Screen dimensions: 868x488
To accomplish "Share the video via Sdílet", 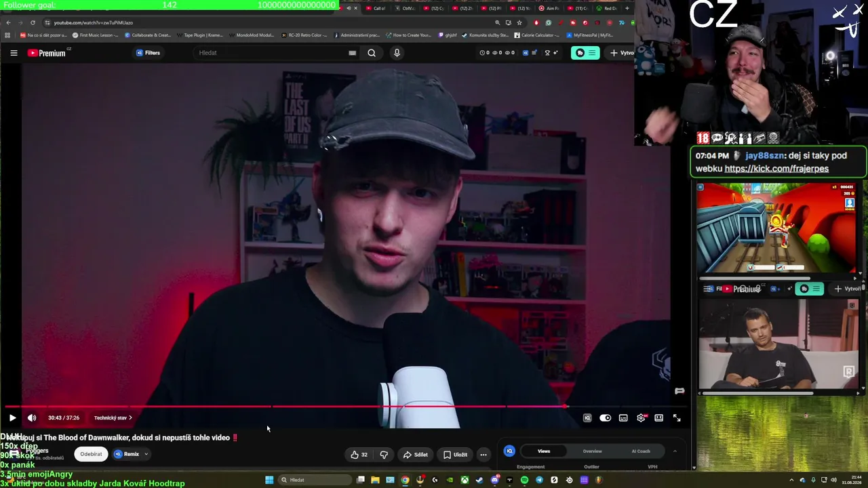I will (416, 455).
